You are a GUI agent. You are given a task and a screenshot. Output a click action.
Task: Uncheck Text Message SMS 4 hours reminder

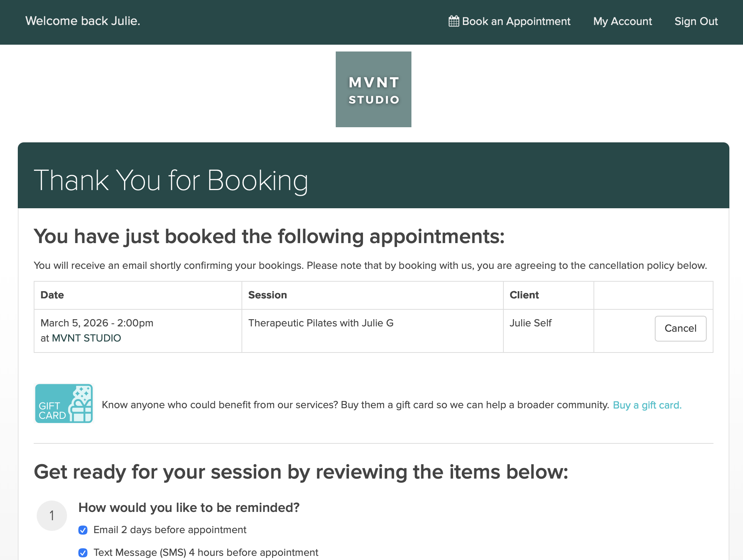click(x=83, y=553)
